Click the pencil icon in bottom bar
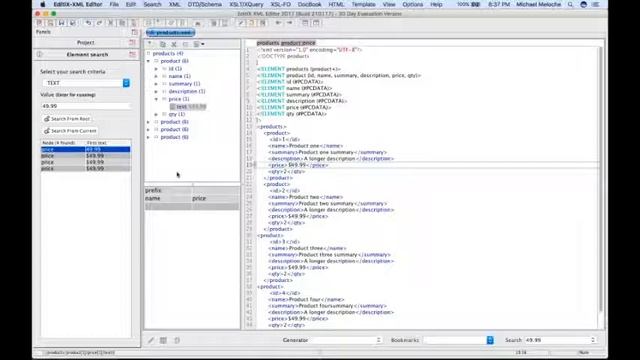This screenshot has width=640, height=360. tap(151, 340)
